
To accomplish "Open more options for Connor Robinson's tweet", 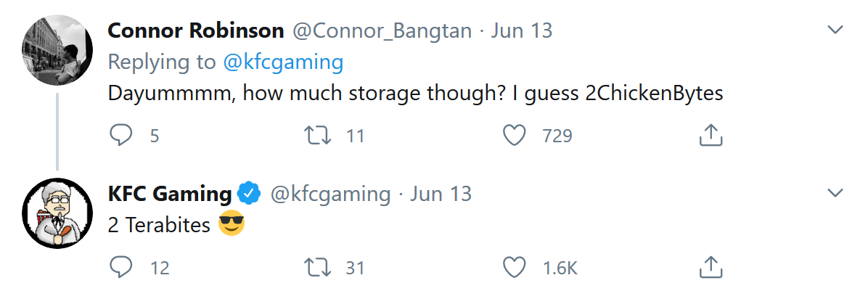I will pyautogui.click(x=834, y=29).
